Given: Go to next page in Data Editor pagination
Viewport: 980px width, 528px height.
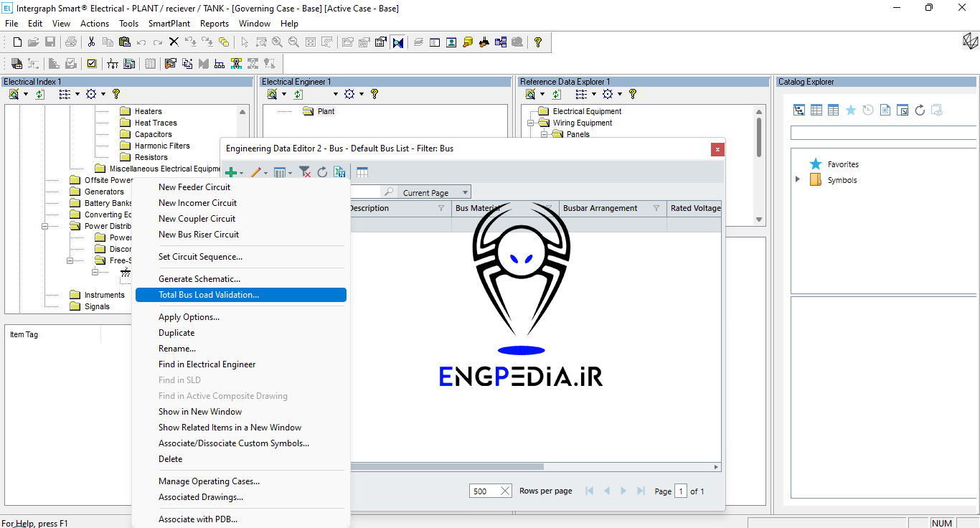Looking at the screenshot, I should [x=623, y=491].
